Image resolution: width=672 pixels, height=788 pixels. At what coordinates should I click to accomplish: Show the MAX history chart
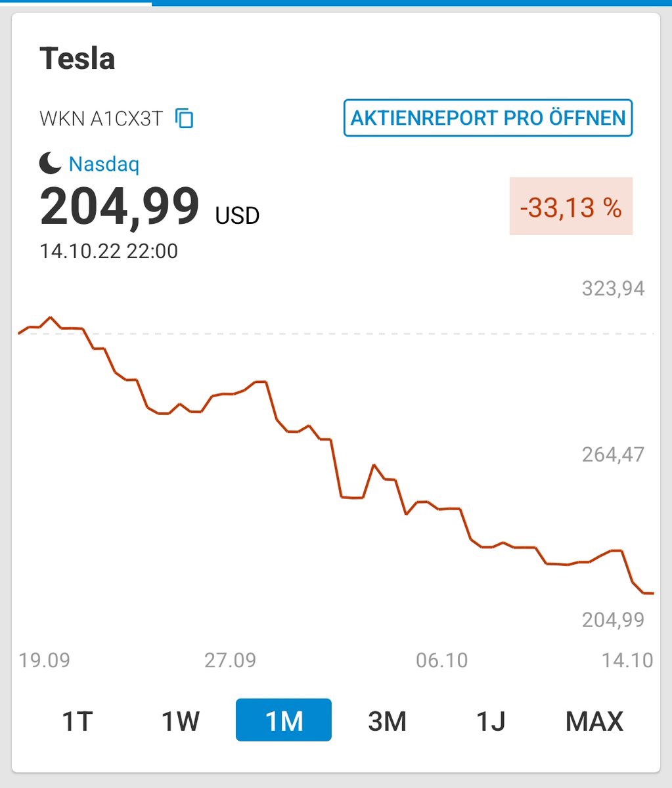tap(594, 720)
